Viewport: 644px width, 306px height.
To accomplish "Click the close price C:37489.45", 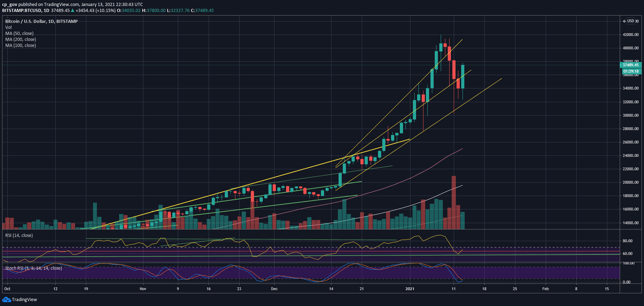I will point(203,10).
